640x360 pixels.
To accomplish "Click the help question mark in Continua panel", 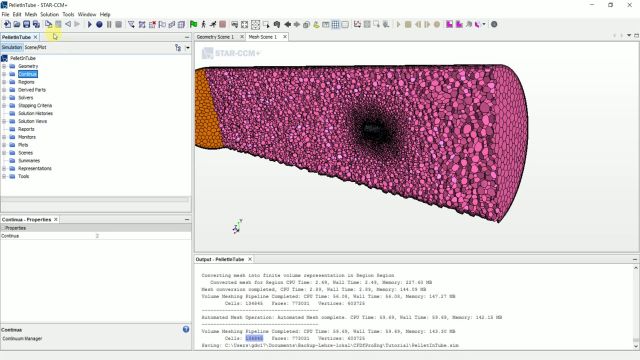I will pyautogui.click(x=186, y=329).
